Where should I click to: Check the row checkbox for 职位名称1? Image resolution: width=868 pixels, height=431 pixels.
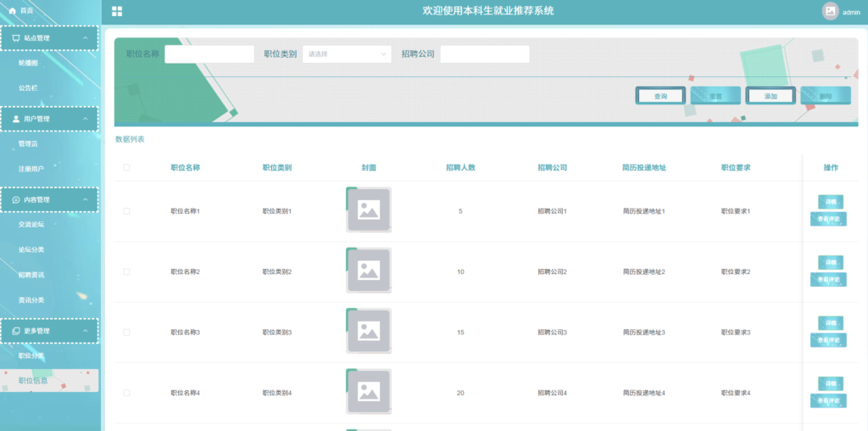click(127, 211)
